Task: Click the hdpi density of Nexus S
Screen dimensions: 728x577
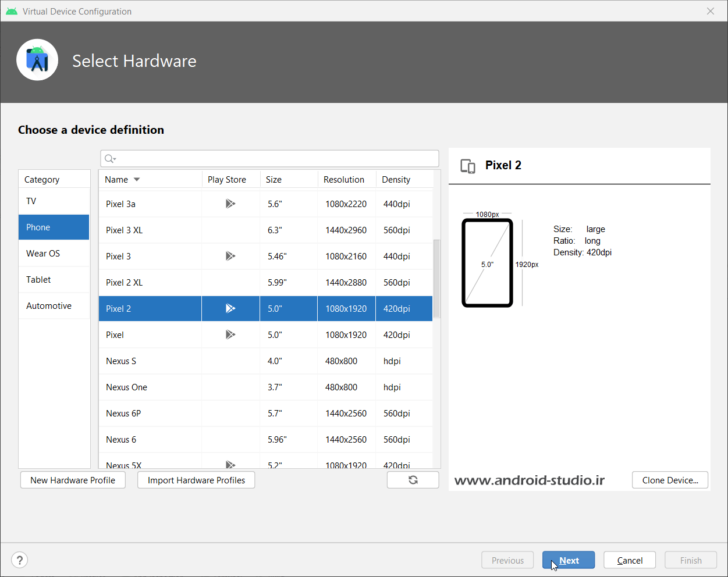Action: click(392, 361)
